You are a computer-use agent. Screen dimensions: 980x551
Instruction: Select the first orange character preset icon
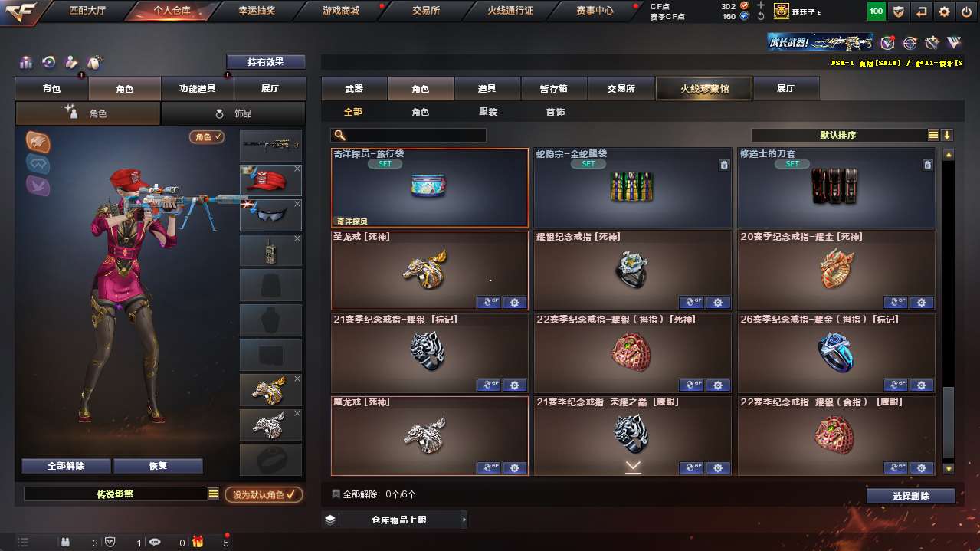(38, 141)
